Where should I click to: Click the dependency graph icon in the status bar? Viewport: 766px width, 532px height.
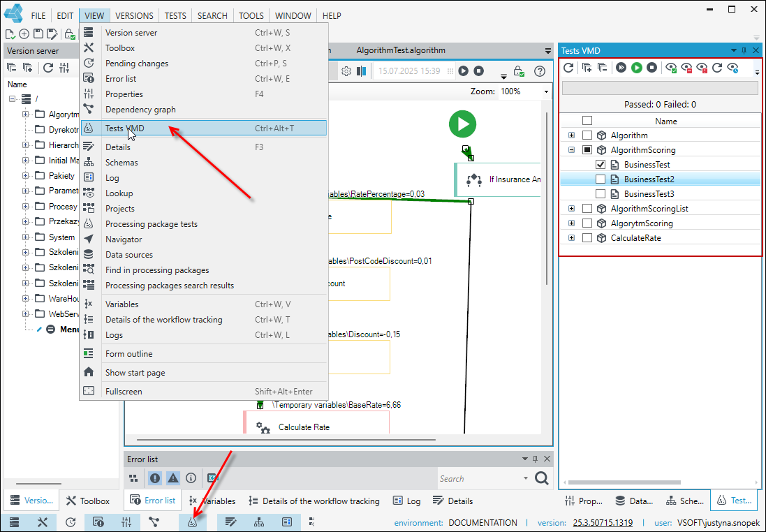(154, 522)
